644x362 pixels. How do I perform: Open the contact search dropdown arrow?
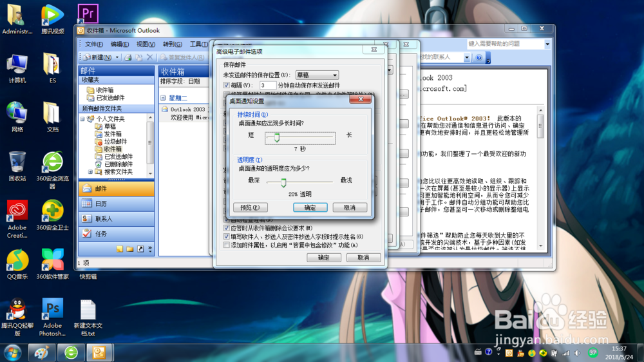[x=466, y=57]
